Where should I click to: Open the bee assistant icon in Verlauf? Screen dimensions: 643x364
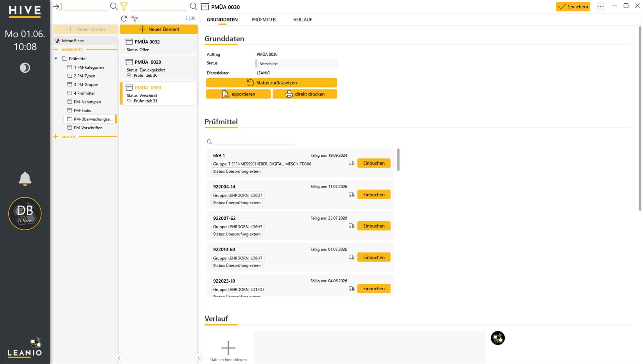[498, 338]
